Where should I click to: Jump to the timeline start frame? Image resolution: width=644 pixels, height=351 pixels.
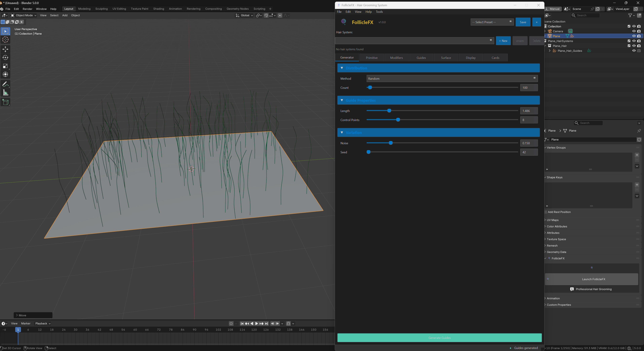[242, 324]
